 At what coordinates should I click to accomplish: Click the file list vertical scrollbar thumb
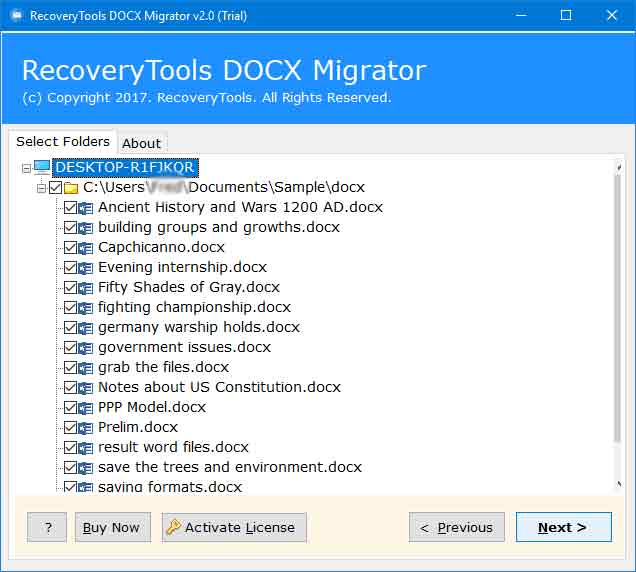coord(617,308)
